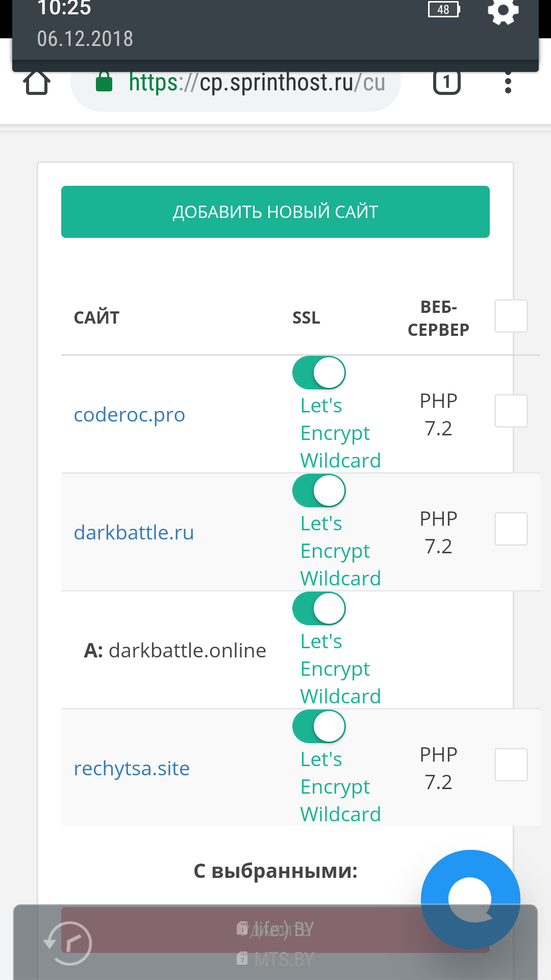This screenshot has width=551, height=980.
Task: Disable SSL toggle for darkbattle.ru
Action: click(x=319, y=491)
